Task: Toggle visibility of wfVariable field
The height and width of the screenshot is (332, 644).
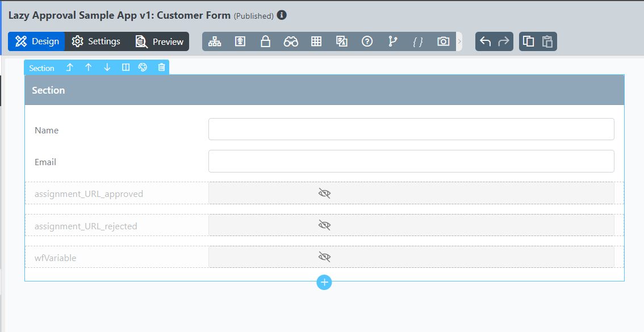Action: (324, 257)
